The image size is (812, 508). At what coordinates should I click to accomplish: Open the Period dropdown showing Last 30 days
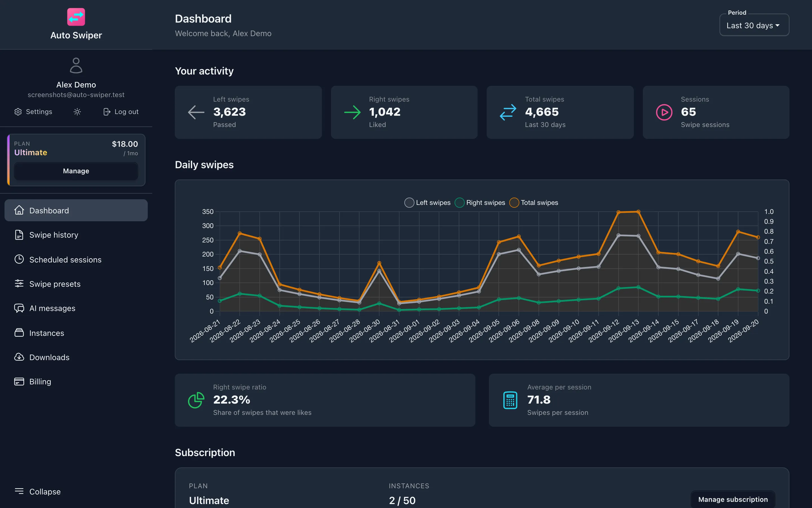(754, 25)
